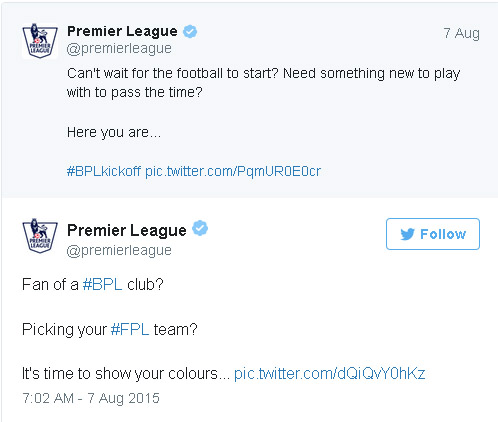Image resolution: width=498 pixels, height=422 pixels.
Task: Click the 'Here you are...' text line
Action: (114, 132)
